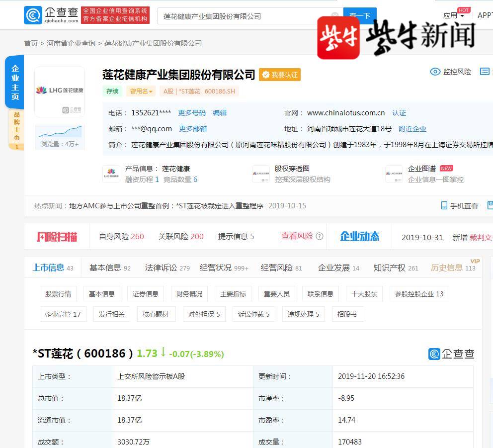The height and width of the screenshot is (448, 493).
Task: Click the eye icon for 监控风险
Action: point(435,72)
